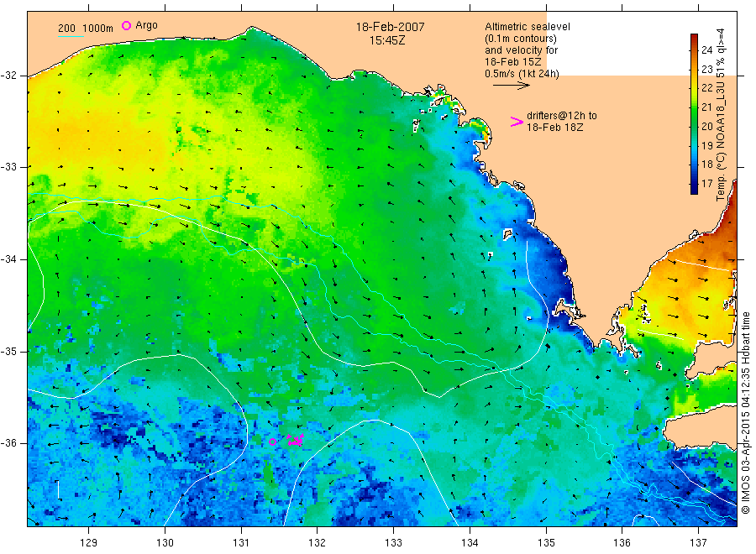The image size is (756, 554).
Task: Click longitude label 133
Action: pos(393,543)
